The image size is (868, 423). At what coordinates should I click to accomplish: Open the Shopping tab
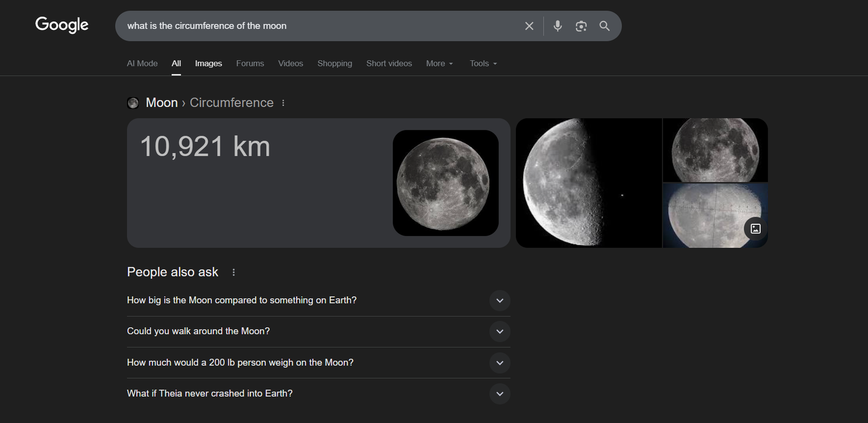click(x=335, y=64)
